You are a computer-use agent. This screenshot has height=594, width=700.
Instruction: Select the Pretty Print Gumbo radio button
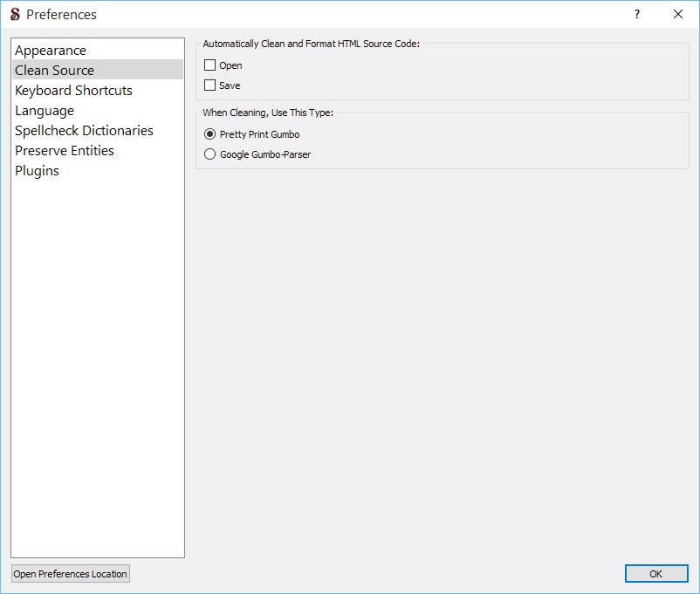pyautogui.click(x=209, y=134)
